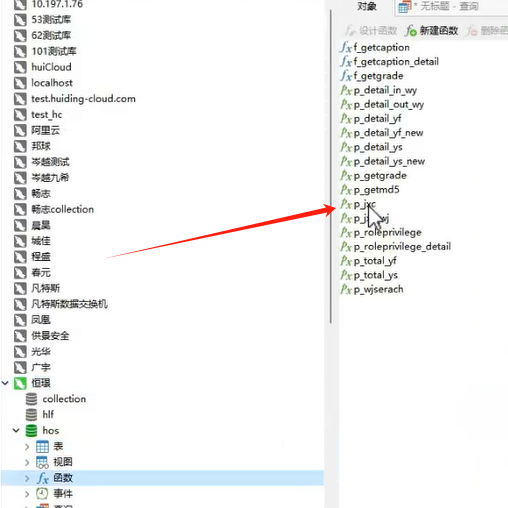Click the hlf database icon

click(31, 415)
